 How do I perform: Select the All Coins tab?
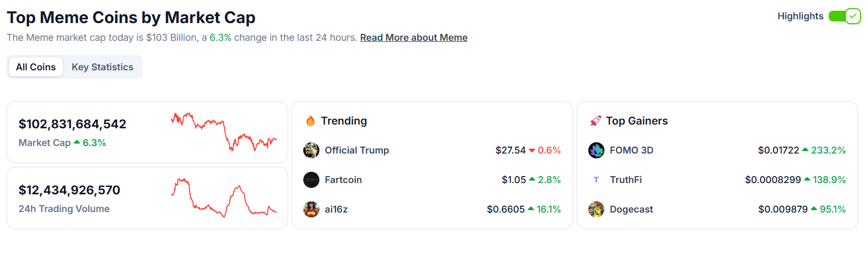pos(36,67)
